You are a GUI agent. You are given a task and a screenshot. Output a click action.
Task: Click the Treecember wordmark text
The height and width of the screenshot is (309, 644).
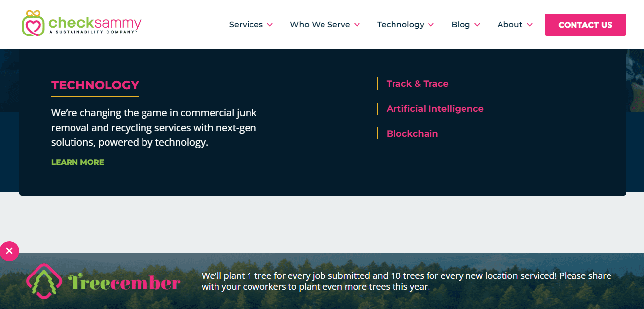[x=124, y=282]
